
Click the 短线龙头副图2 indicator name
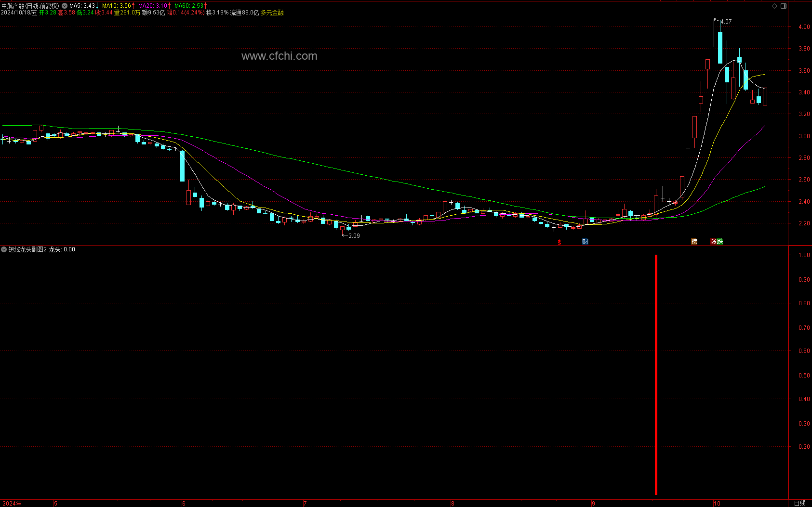tap(27, 249)
